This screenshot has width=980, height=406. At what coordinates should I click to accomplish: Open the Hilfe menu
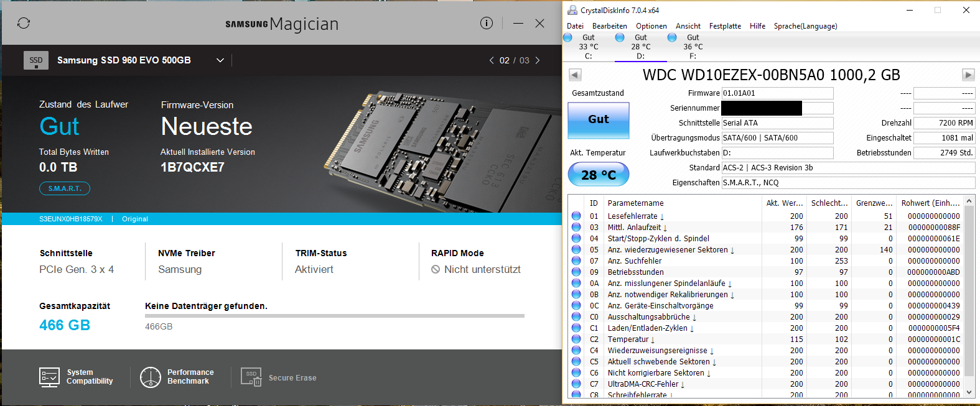click(x=758, y=26)
